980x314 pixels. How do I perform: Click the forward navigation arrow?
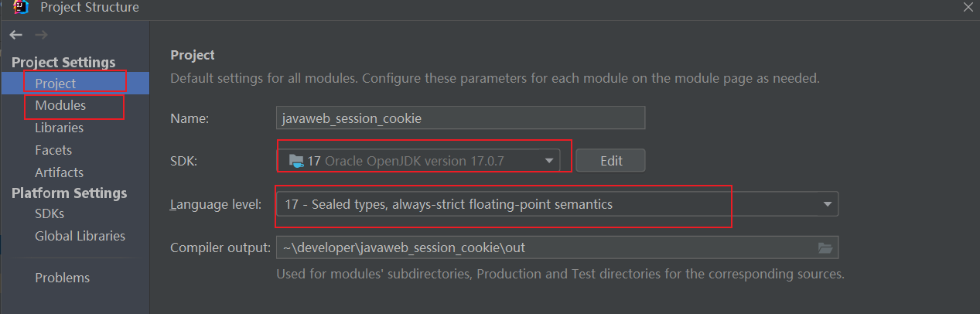42,35
